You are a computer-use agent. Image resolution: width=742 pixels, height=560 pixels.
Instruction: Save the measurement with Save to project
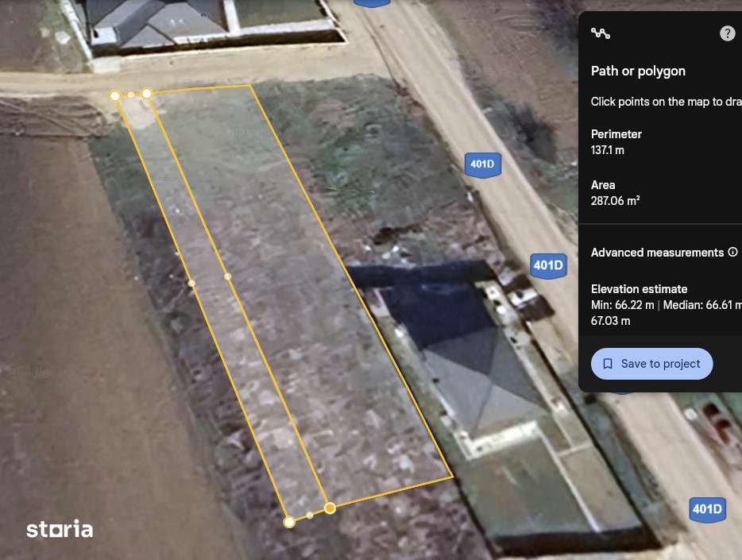click(651, 364)
